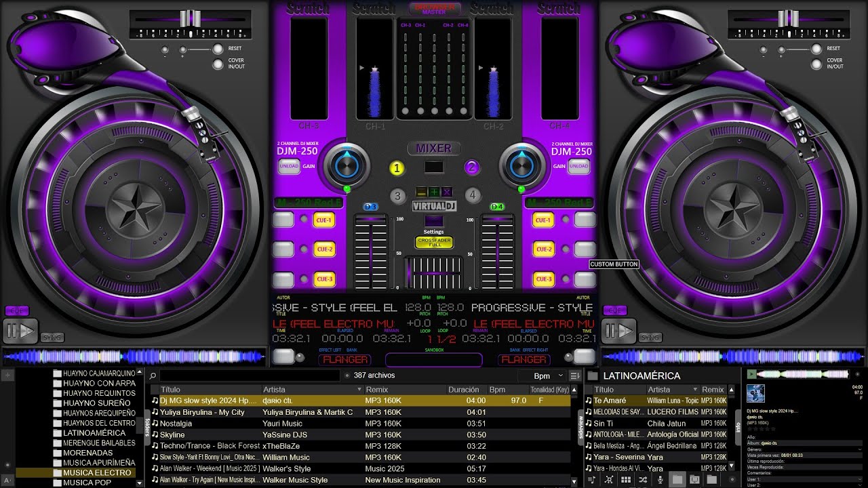868x488 pixels.
Task: Open the sampler grid sideview icon
Action: point(626,480)
